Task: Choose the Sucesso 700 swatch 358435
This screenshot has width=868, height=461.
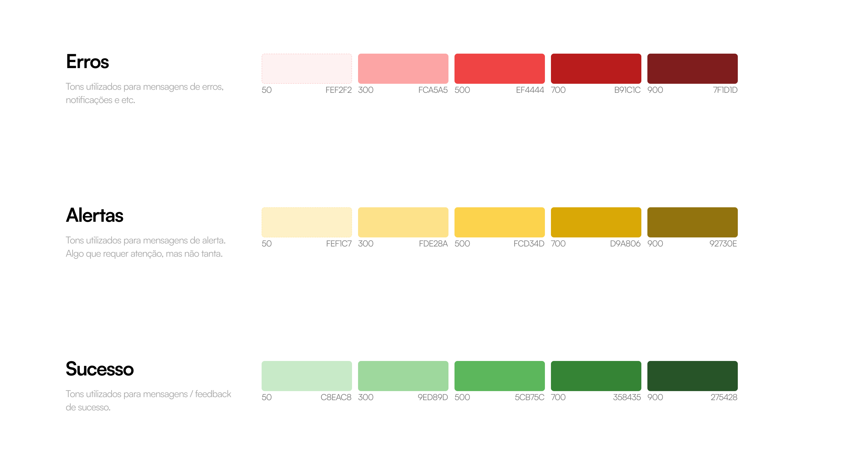Action: 596,376
